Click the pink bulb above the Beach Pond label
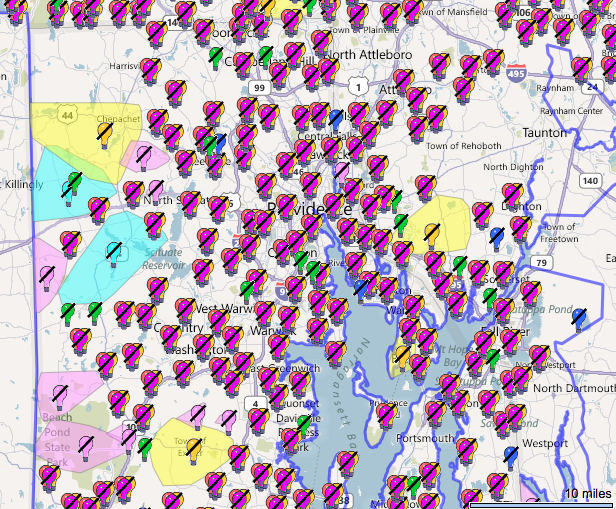Viewport: 616px width, 509px height. [60, 397]
